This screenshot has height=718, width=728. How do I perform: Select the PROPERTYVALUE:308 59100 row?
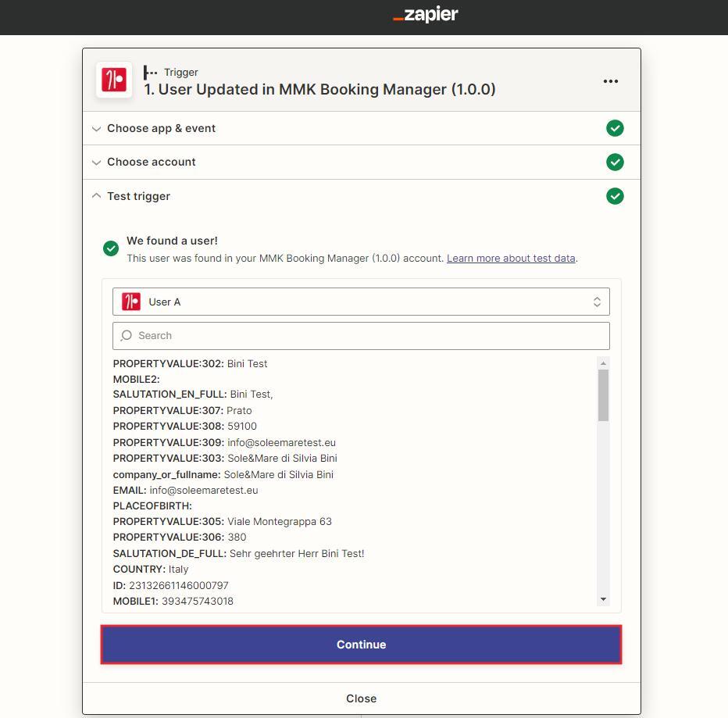(x=185, y=427)
